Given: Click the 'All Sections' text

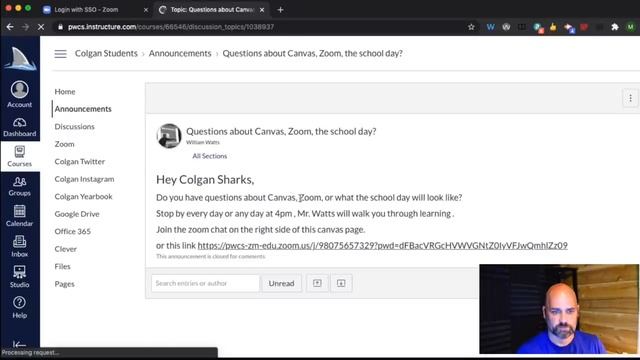Looking at the screenshot, I should click(210, 156).
